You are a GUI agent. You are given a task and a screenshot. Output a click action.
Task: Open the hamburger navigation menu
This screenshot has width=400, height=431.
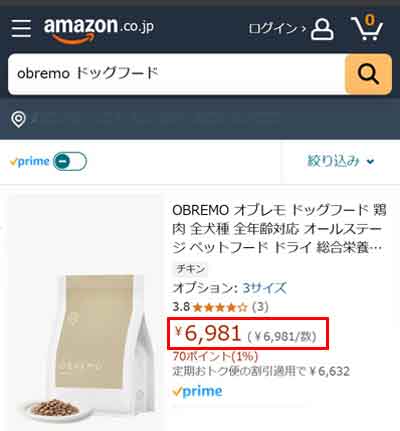(21, 28)
